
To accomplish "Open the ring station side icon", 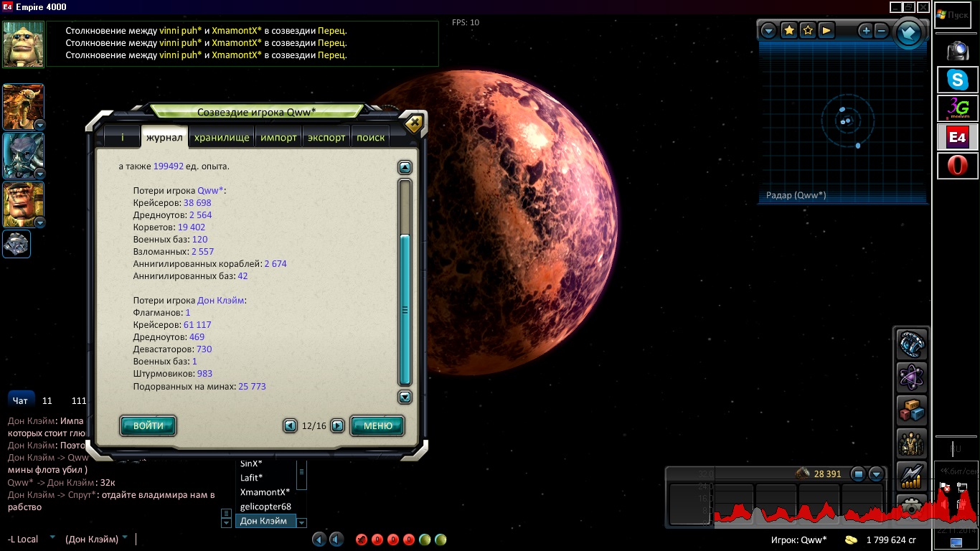I will 912,346.
